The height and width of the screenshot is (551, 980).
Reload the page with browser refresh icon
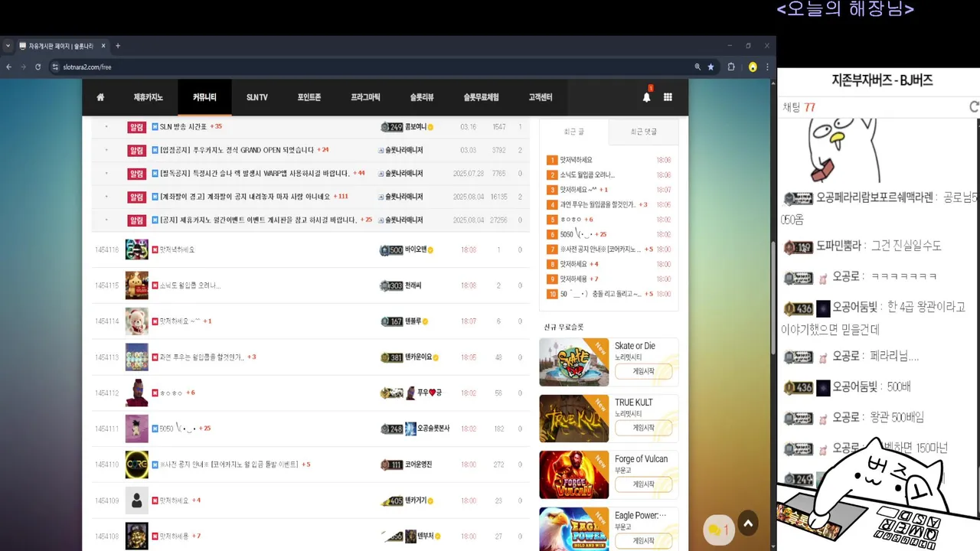point(38,67)
